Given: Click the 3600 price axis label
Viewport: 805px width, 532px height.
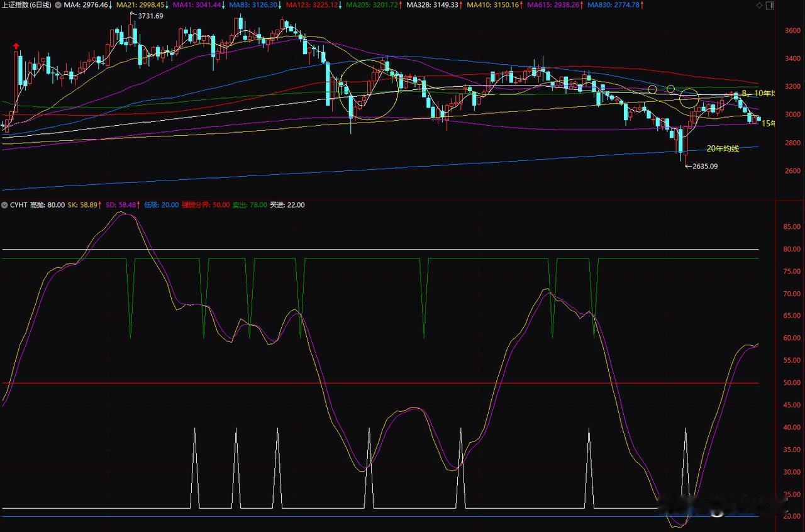Looking at the screenshot, I should pyautogui.click(x=792, y=31).
